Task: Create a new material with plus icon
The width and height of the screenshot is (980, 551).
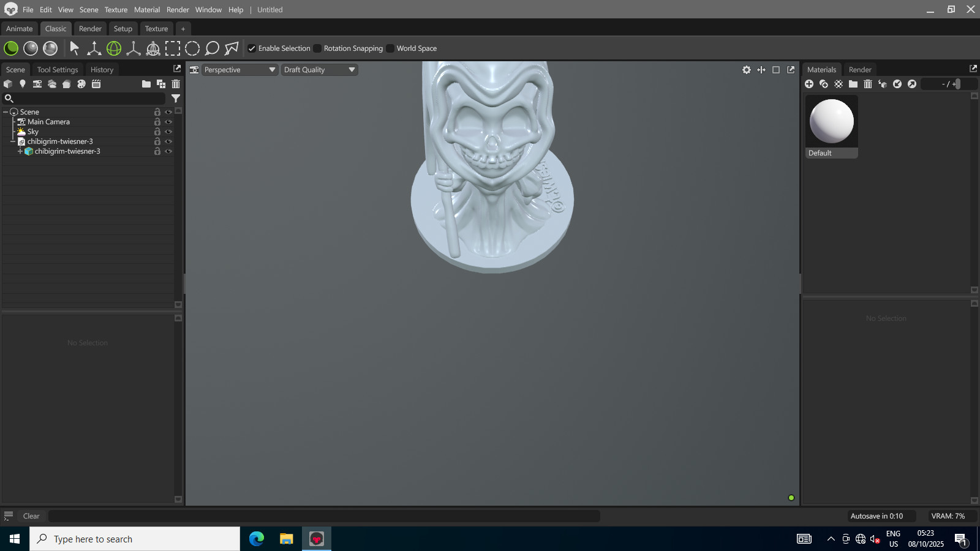Action: 809,84
